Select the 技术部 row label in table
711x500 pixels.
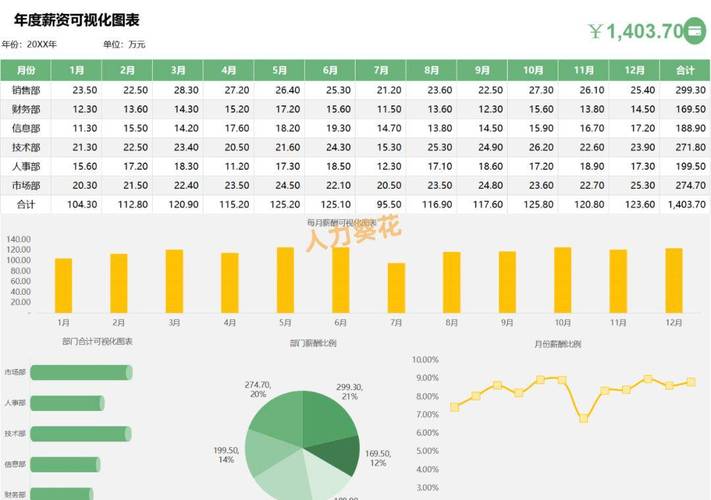tap(26, 147)
